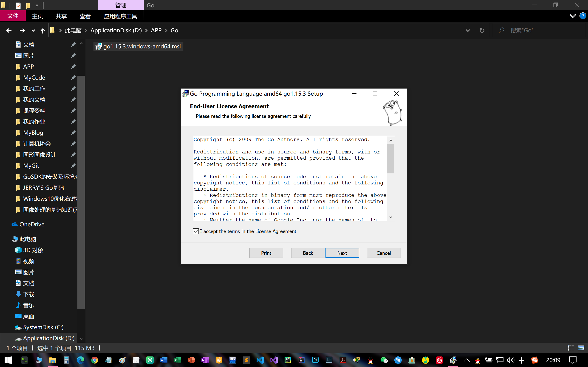
Task: Unpin MyCode from quick access
Action: click(x=73, y=78)
